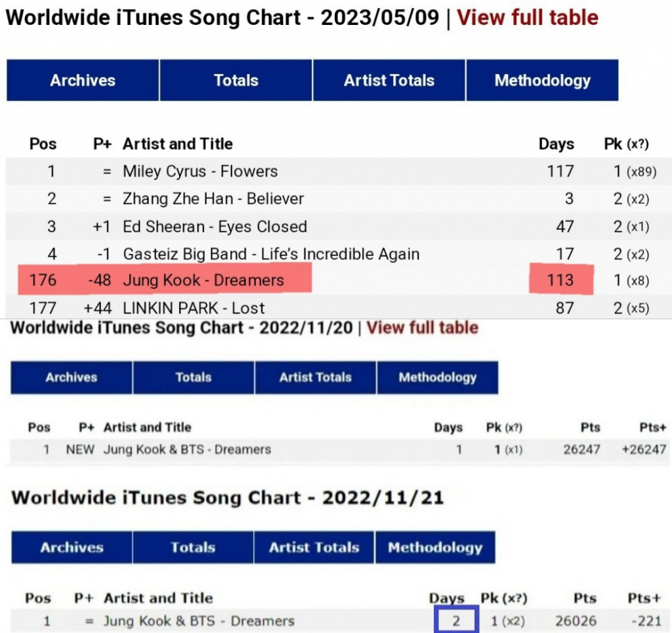Open Artist Totals under the 2022/11/20 chart
Viewport: 672px width, 633px height.
coord(315,378)
